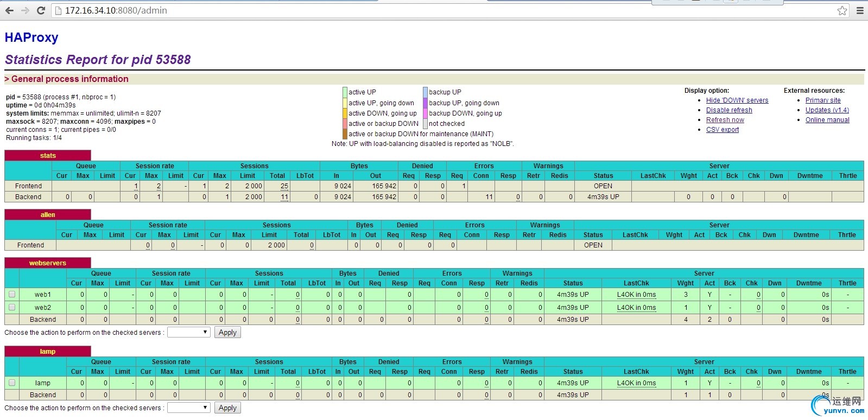Visit the Primary site link
The width and height of the screenshot is (868, 420).
[822, 100]
